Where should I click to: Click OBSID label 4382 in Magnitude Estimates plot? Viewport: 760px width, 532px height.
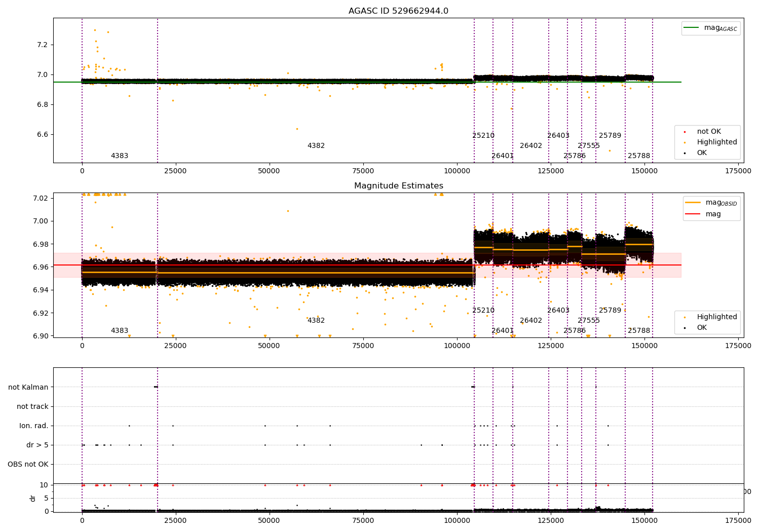316,321
